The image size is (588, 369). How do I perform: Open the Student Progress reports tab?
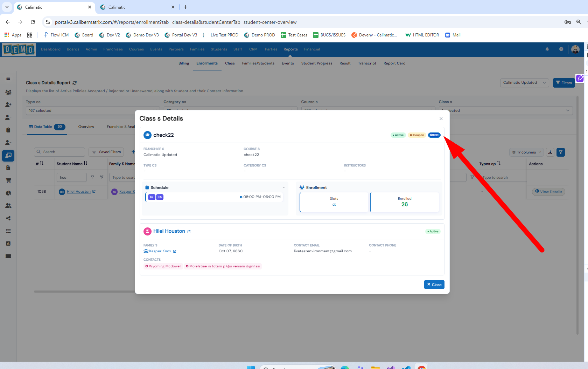click(317, 63)
